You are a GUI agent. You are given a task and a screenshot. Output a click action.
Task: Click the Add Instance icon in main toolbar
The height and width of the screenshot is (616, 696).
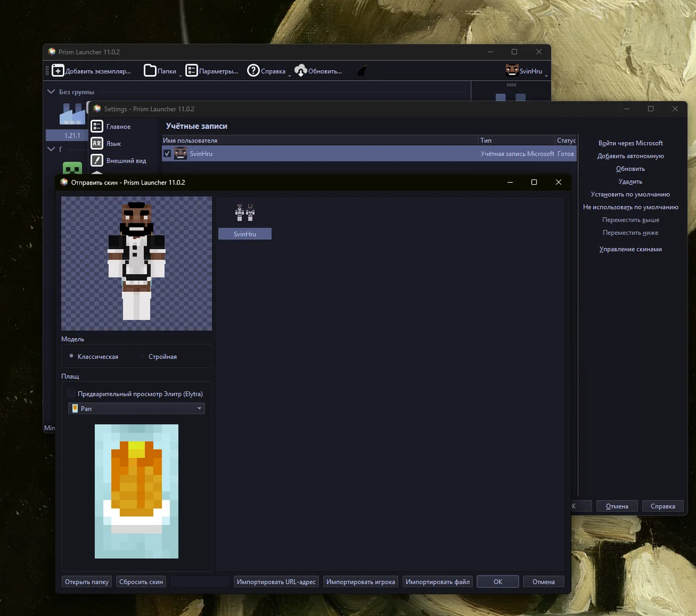click(58, 71)
